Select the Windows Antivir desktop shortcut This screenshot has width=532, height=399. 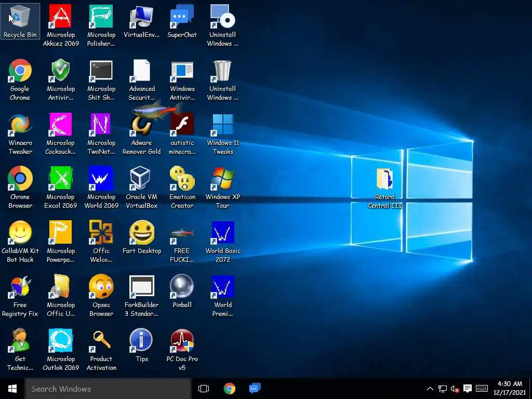tap(182, 79)
